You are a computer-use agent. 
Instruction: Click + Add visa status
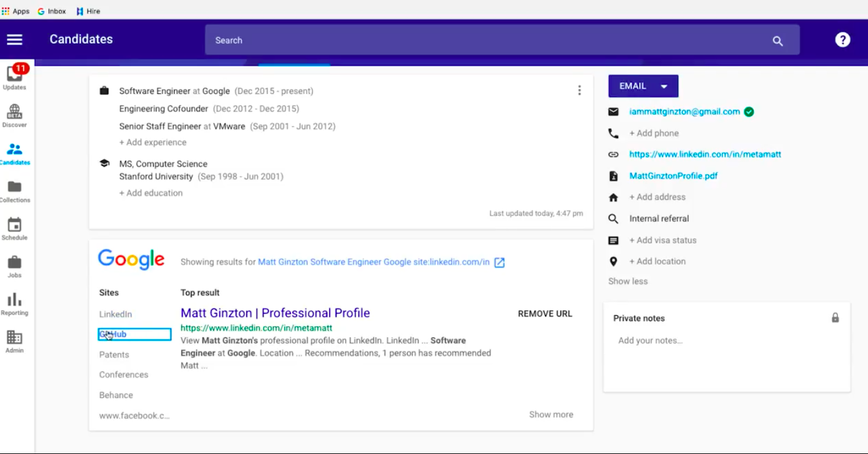click(663, 240)
